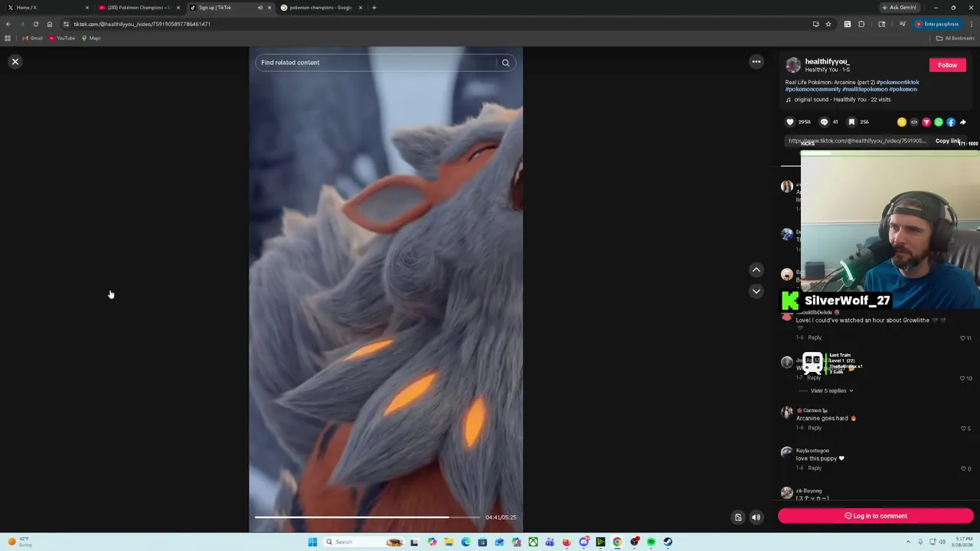980x551 pixels.
Task: Open the Gmail bookmark
Action: [32, 38]
